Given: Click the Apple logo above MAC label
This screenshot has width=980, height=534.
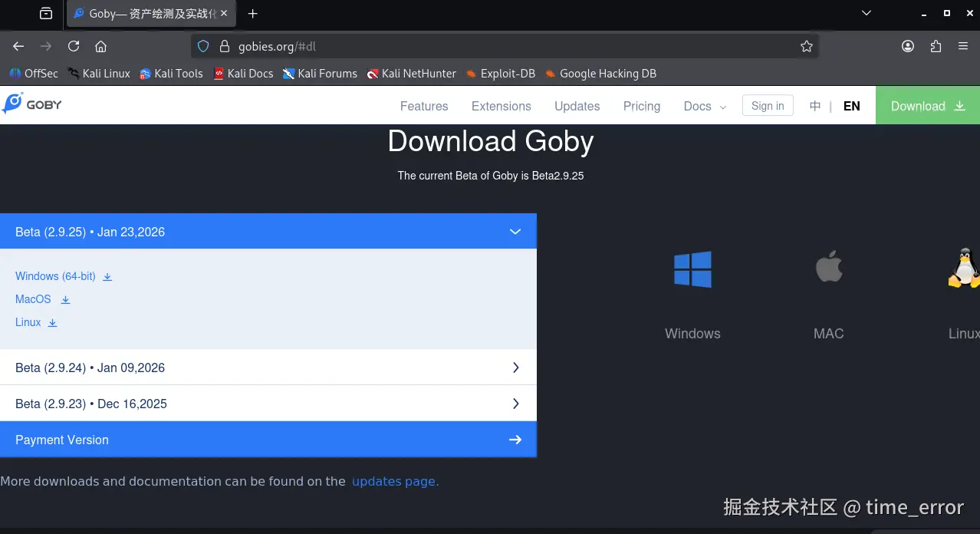Looking at the screenshot, I should pyautogui.click(x=828, y=267).
